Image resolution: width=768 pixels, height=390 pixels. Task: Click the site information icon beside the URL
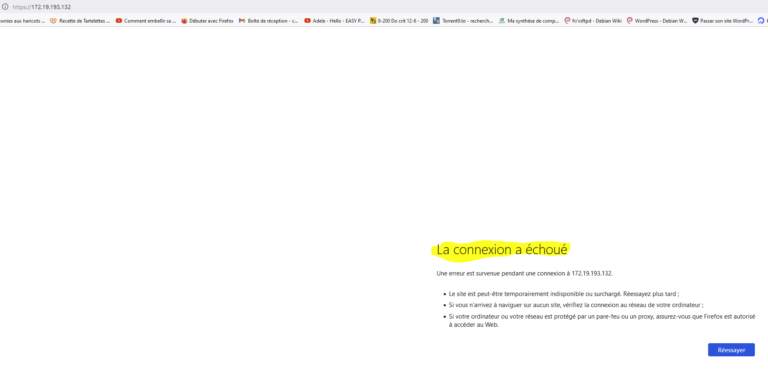pyautogui.click(x=5, y=7)
